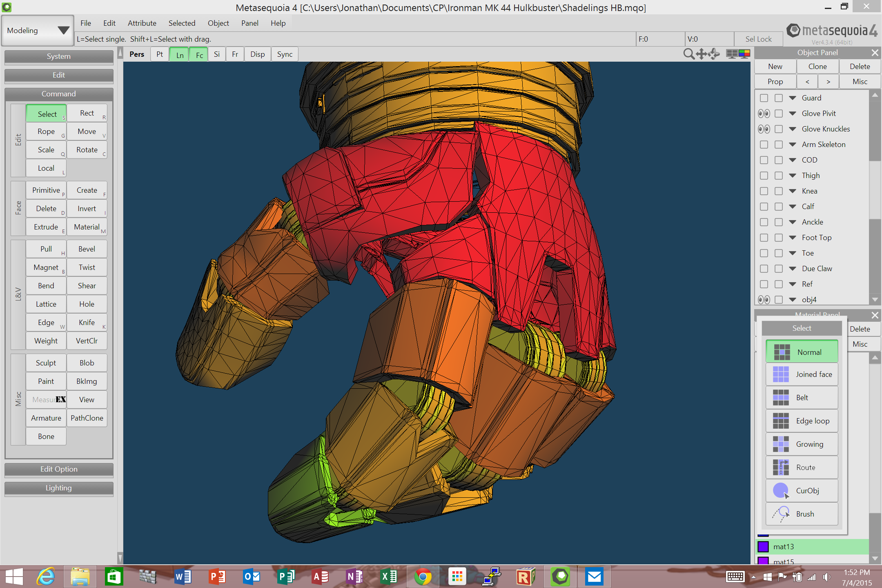Select the Pers view label

tap(137, 54)
